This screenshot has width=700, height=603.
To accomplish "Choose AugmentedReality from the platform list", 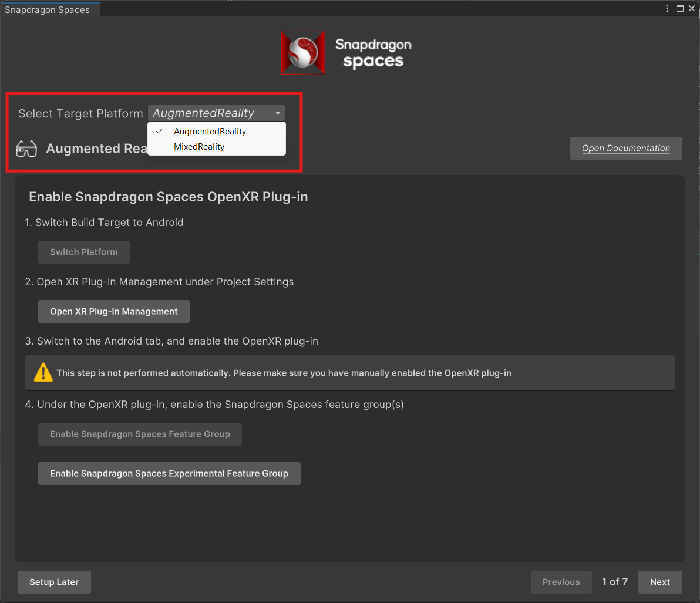I will pos(217,131).
